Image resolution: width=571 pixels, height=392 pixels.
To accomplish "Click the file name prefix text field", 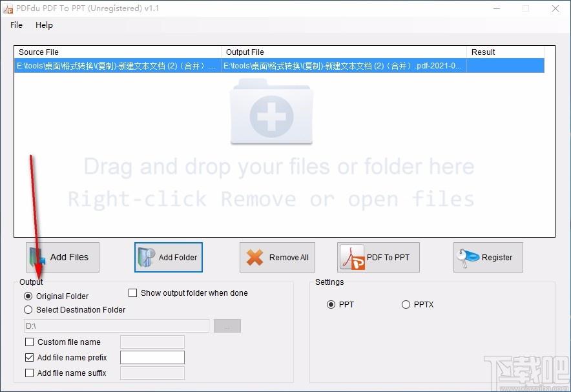I will click(152, 357).
